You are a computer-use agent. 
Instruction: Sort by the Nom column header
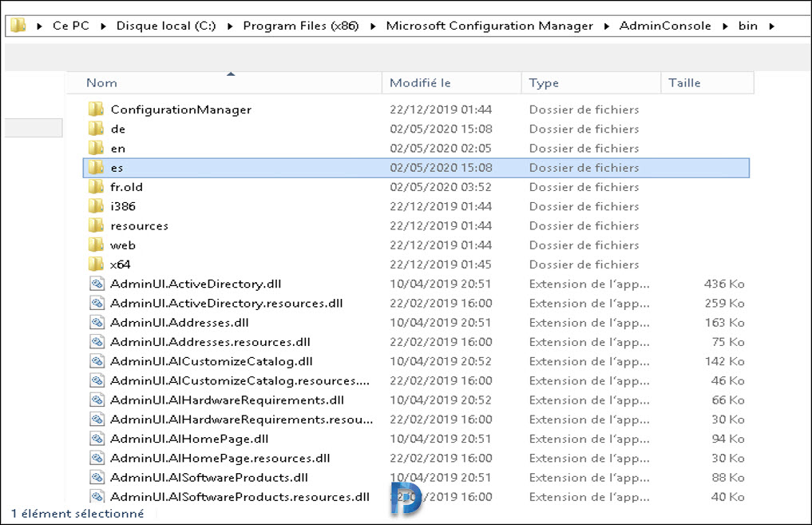click(x=224, y=82)
